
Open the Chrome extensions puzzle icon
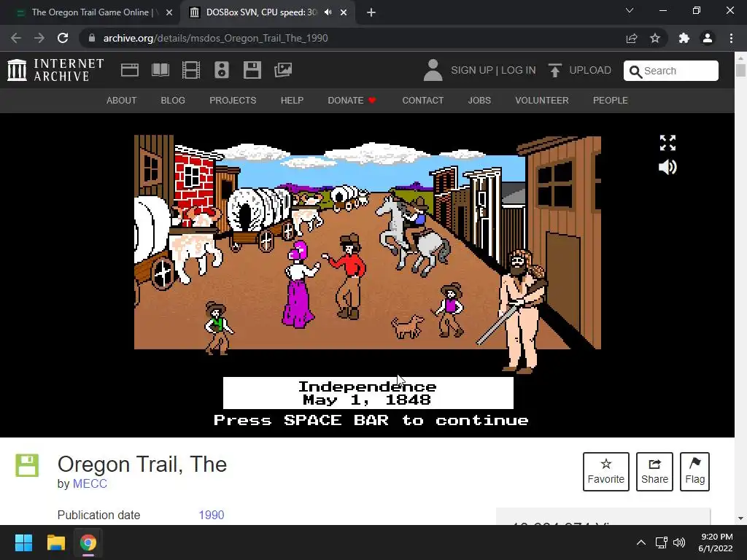[684, 38]
